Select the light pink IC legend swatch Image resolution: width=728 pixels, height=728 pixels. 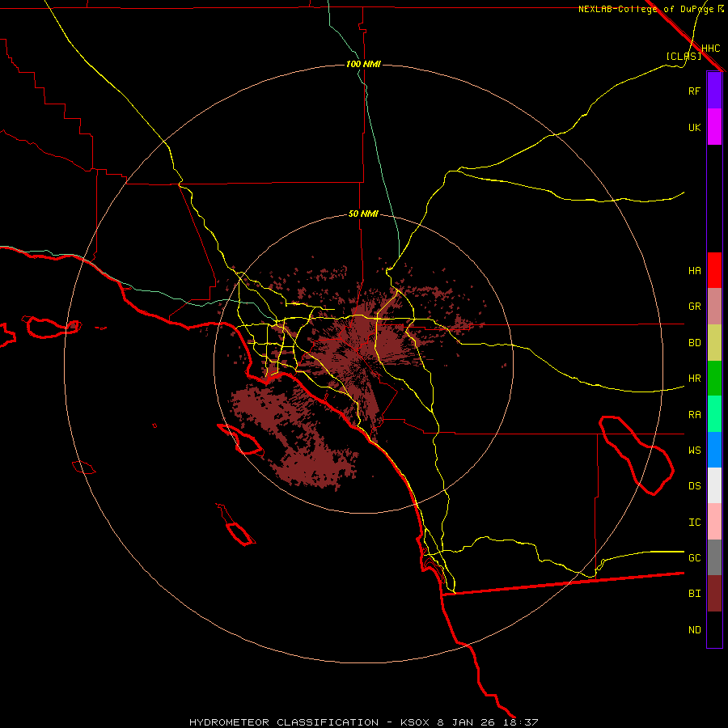pos(714,522)
